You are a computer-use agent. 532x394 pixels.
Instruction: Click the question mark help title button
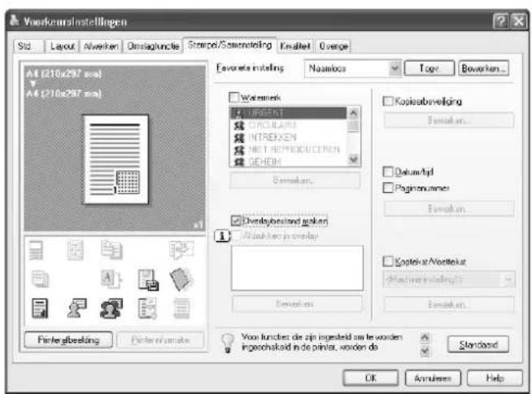point(500,22)
